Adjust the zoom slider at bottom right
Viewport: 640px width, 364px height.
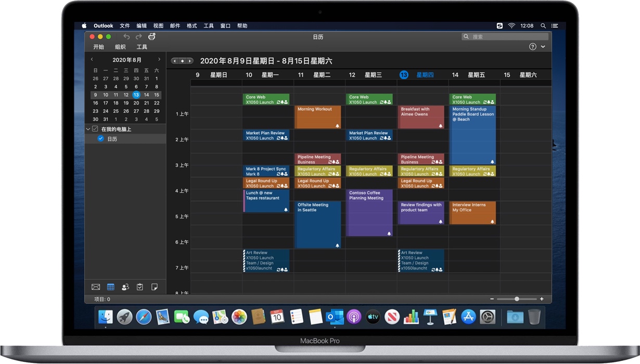point(517,299)
